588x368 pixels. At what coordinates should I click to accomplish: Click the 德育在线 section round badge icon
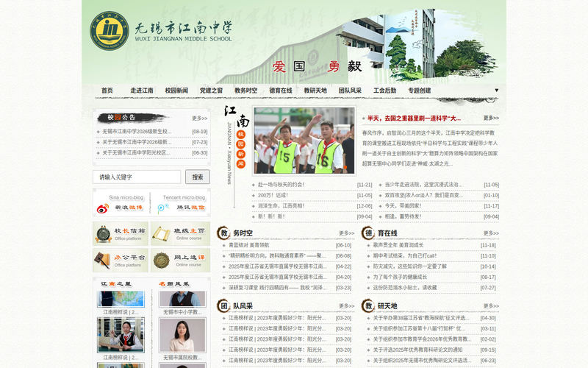point(368,233)
